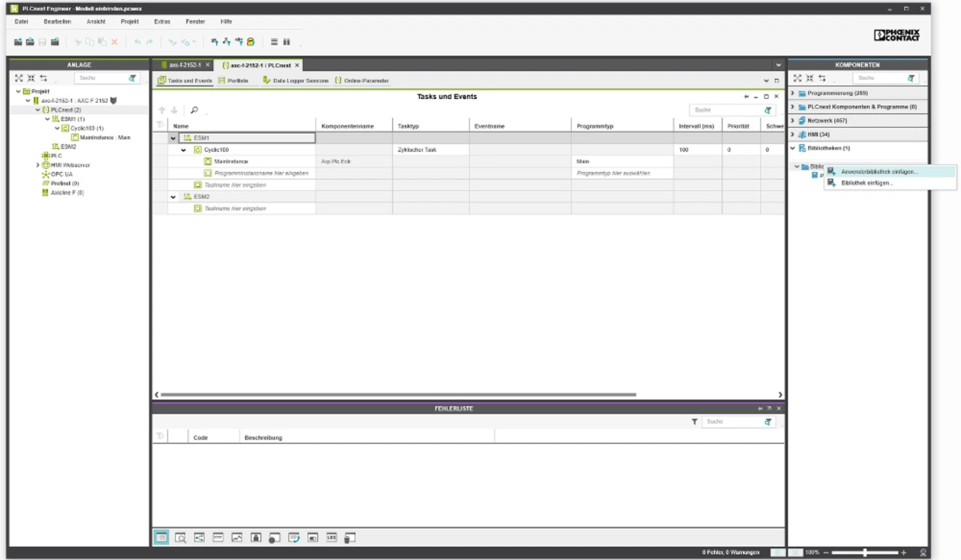Collapse the Bibliotheken (1) section
This screenshot has width=961, height=560.
pos(793,149)
